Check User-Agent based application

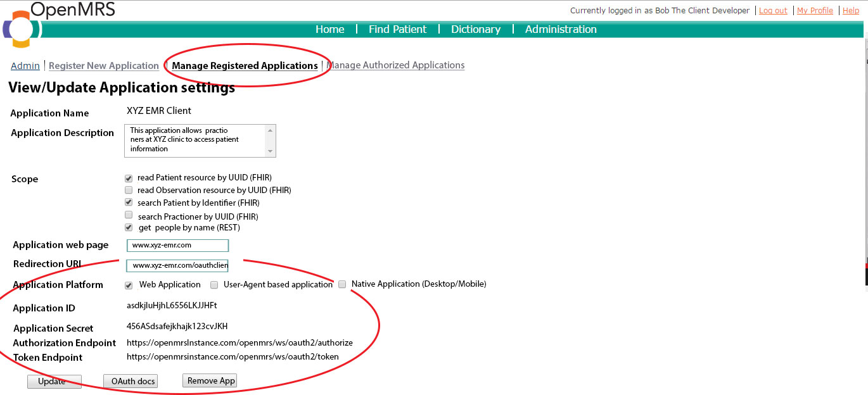click(x=214, y=285)
